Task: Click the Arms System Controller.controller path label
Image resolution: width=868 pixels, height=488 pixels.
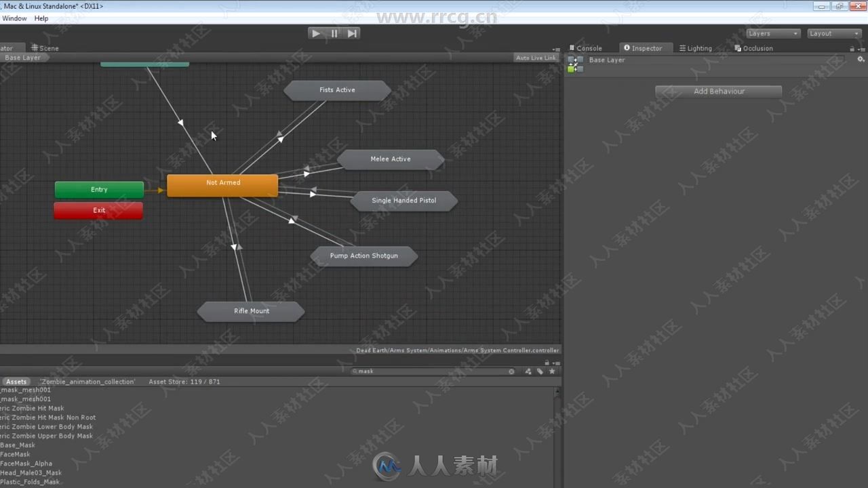Action: [x=458, y=350]
